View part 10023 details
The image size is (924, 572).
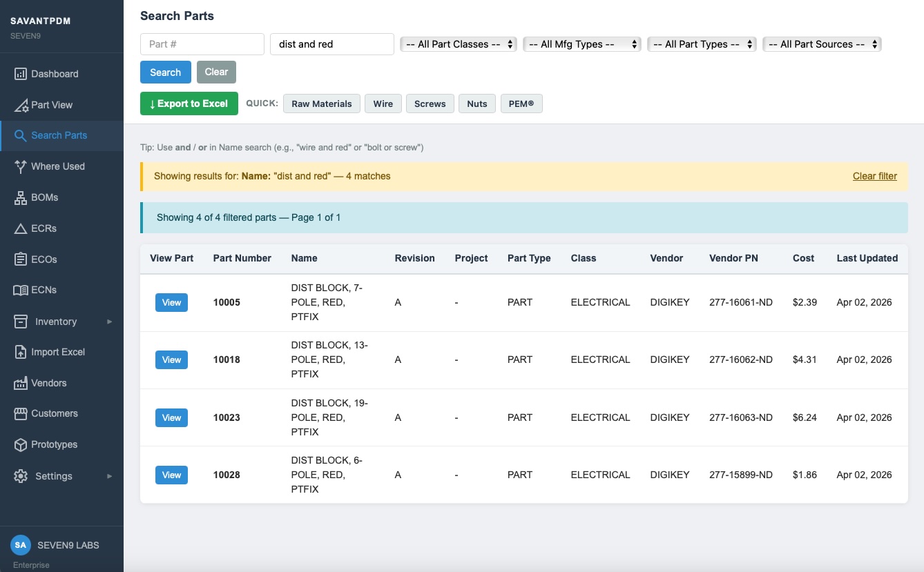(171, 417)
